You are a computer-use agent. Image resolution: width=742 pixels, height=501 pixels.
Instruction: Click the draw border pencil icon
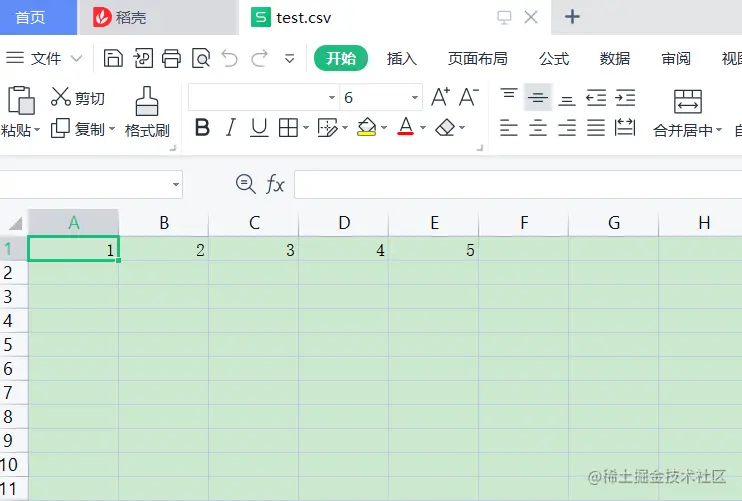(x=327, y=128)
